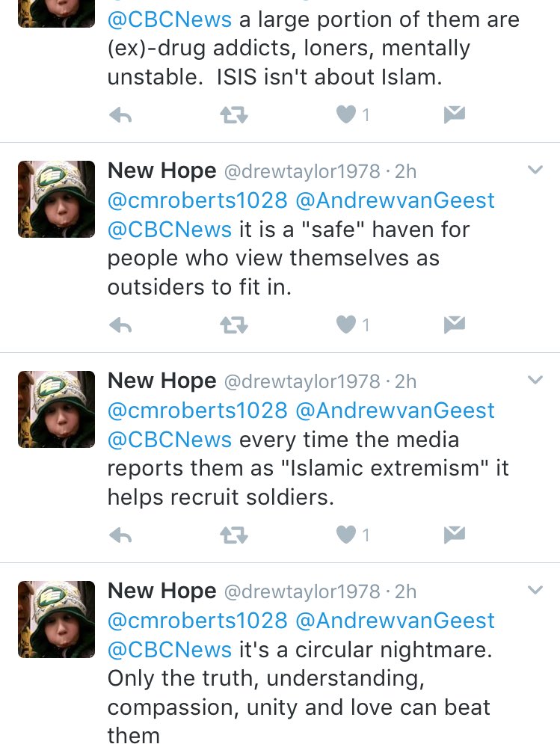Share the "recruit soldiers" tweet by message

tap(454, 535)
